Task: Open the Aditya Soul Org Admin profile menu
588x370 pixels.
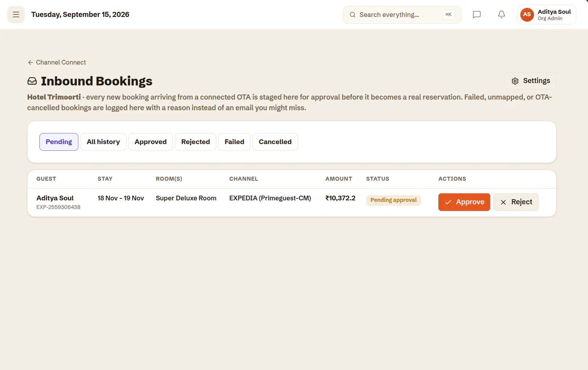Action: coord(547,15)
